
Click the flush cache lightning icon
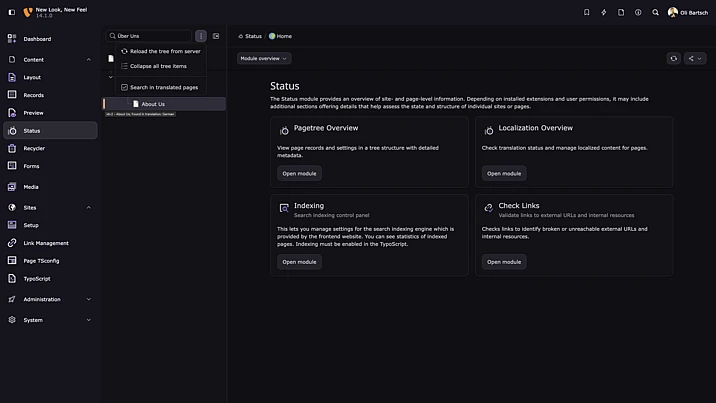coord(603,12)
